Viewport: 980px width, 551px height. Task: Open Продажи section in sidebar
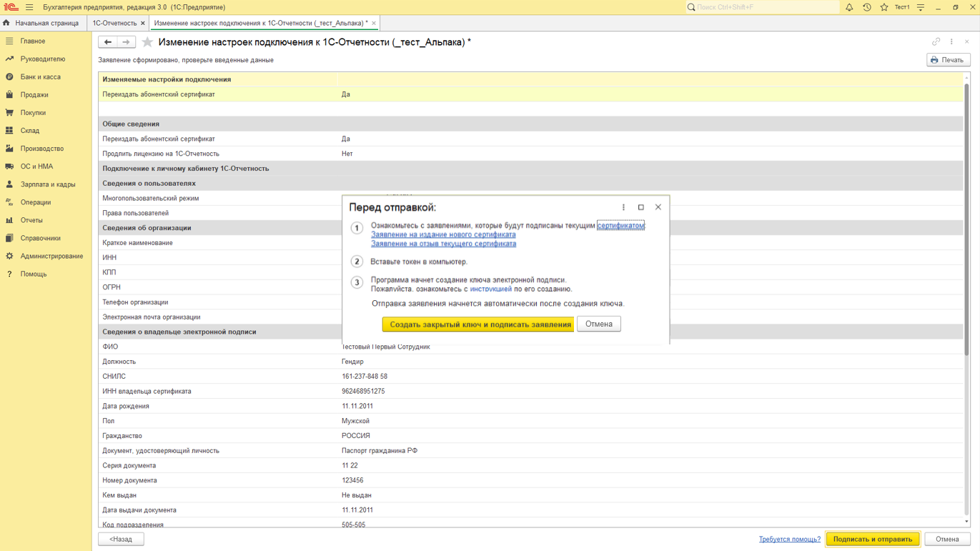click(34, 94)
